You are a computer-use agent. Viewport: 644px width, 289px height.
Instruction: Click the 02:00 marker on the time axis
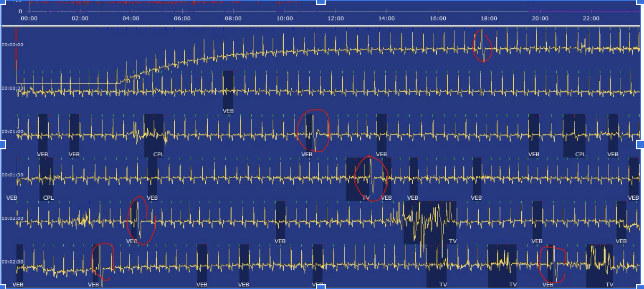80,19
